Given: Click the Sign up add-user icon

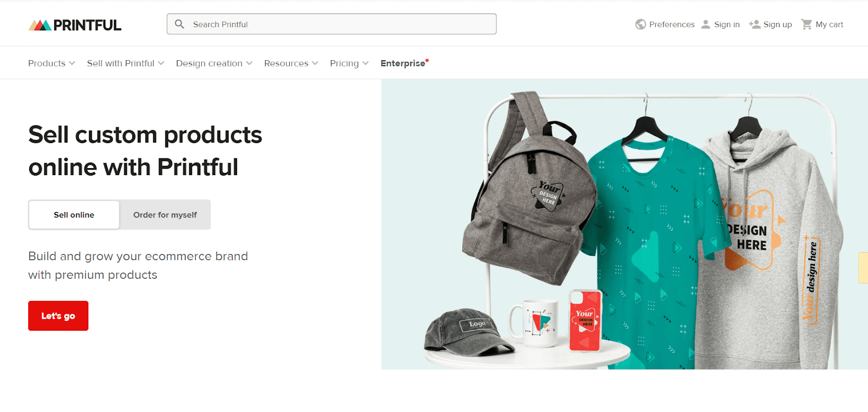Looking at the screenshot, I should coord(755,24).
